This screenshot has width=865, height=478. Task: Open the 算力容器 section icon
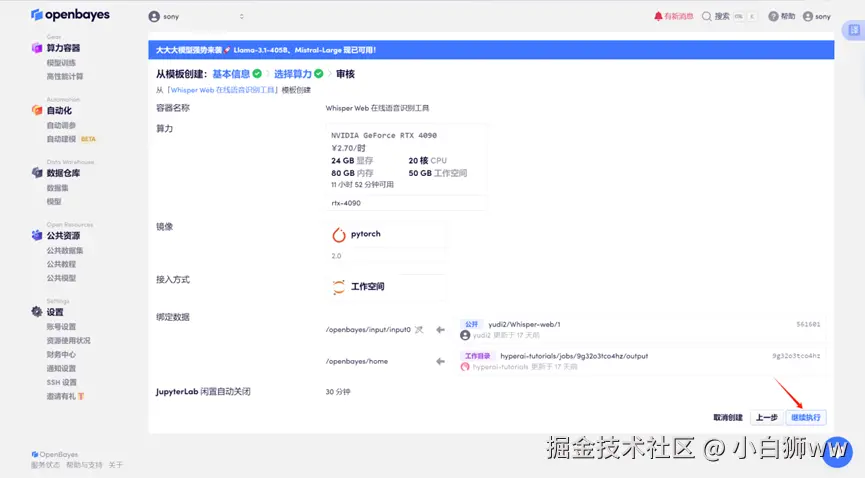[x=37, y=48]
